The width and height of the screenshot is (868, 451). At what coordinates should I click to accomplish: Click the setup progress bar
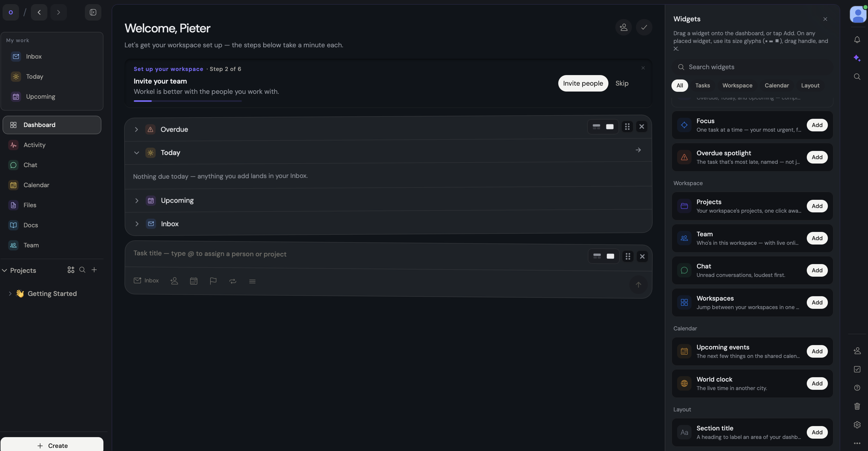pos(188,101)
